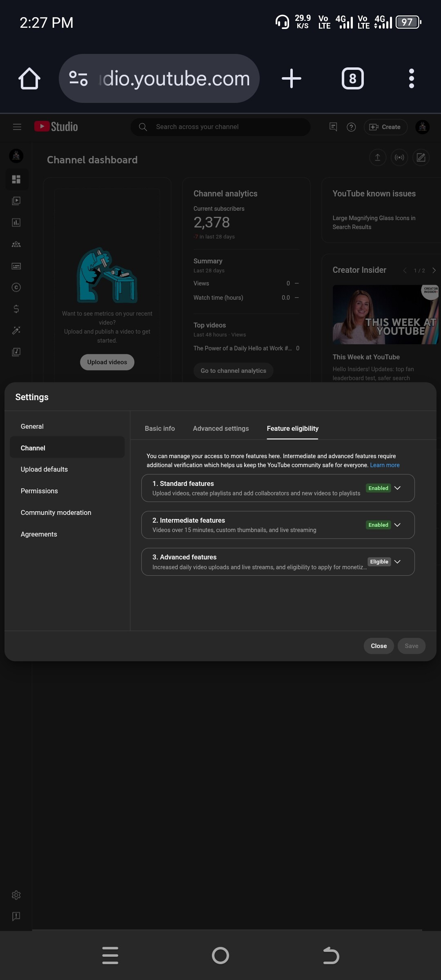Open Agreements settings section
441x980 pixels.
[67, 534]
